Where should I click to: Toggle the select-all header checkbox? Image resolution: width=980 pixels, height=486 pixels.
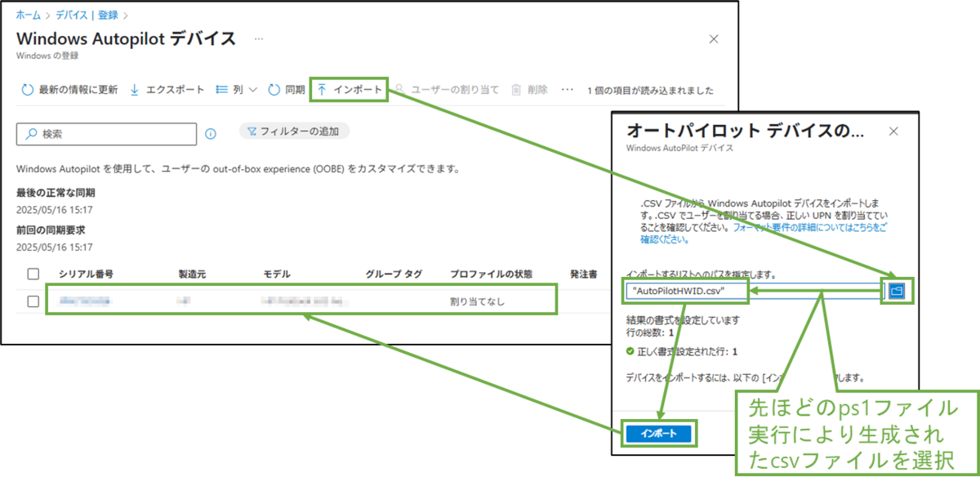[x=33, y=274]
